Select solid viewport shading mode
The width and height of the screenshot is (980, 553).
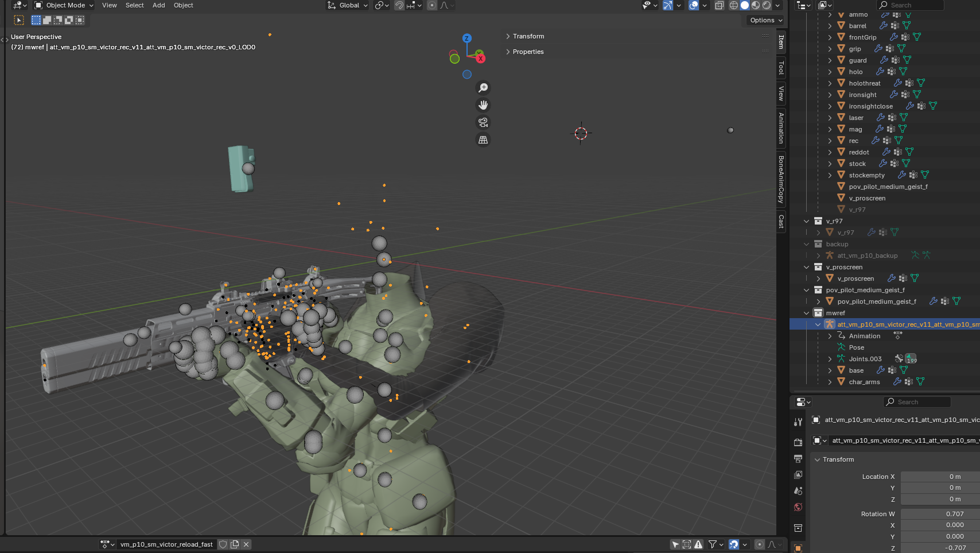745,5
